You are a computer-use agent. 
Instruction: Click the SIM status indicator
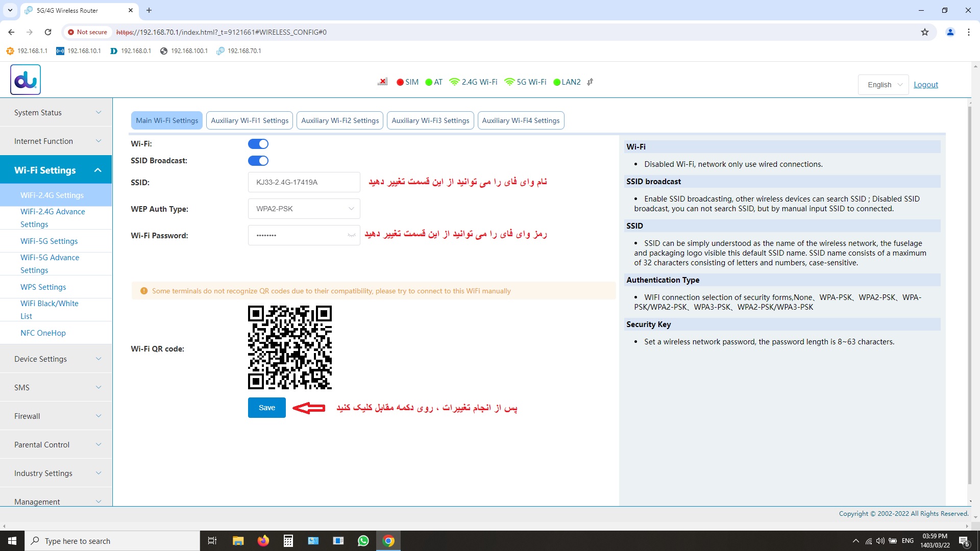407,82
